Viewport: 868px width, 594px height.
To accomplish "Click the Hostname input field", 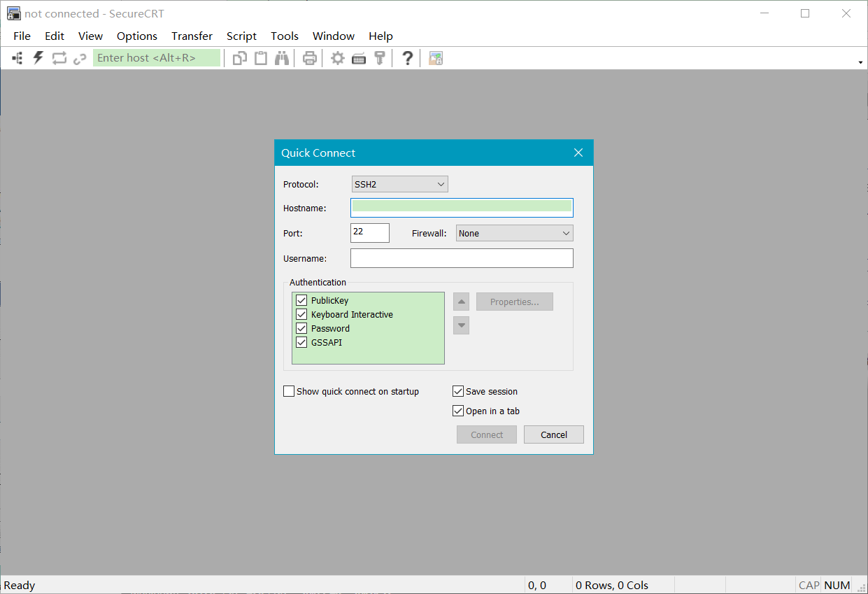I will (462, 208).
